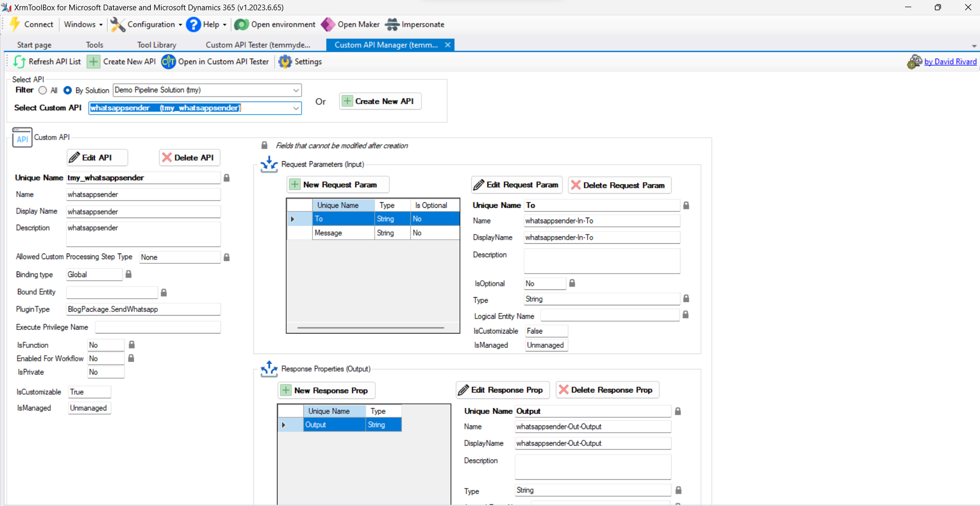
Task: Click the lock icon beside Enabled For Workflow
Action: pos(131,358)
